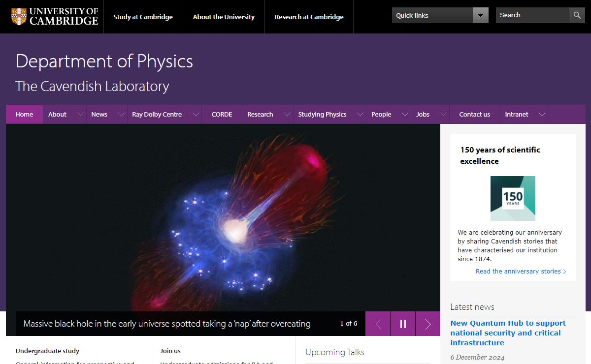Screen dimensions: 591x364
Task: Expand the About submenu arrow
Action: [80, 114]
